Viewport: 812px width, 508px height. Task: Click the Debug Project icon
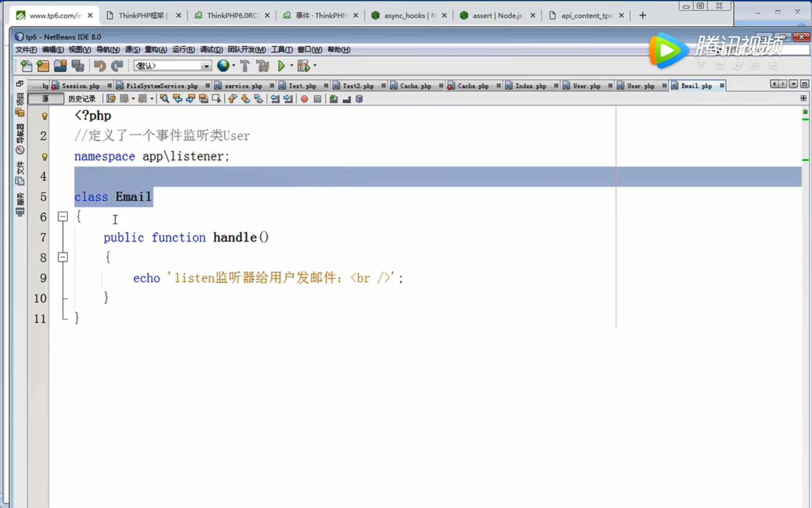click(304, 66)
